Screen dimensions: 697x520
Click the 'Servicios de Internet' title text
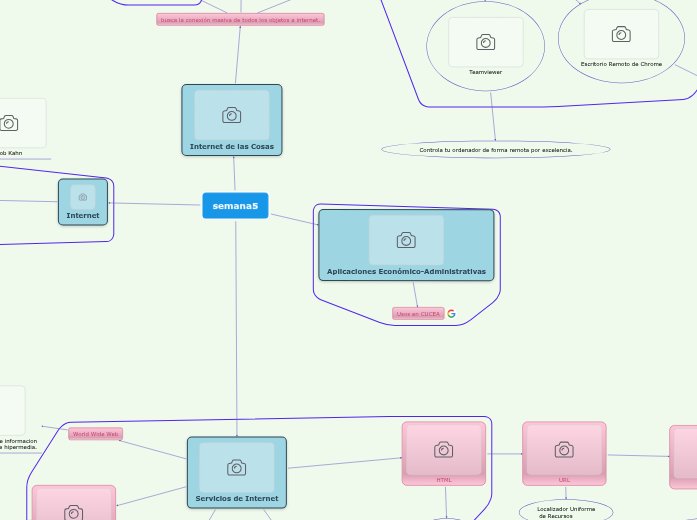click(236, 498)
